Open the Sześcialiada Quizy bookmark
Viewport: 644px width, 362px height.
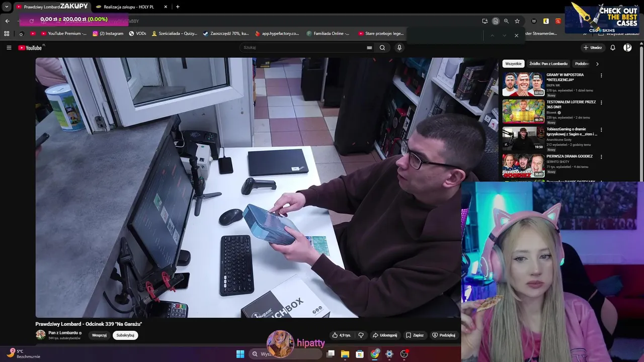click(x=175, y=34)
